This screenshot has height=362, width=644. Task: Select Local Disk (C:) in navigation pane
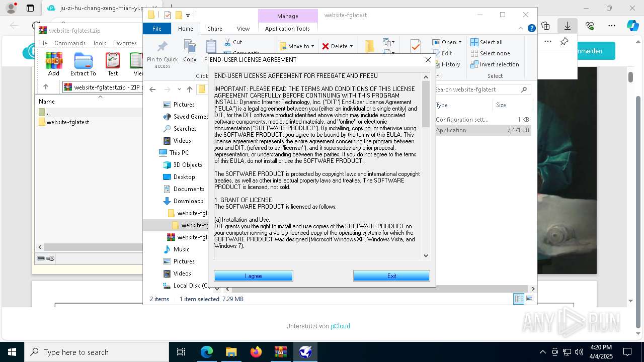click(x=186, y=286)
